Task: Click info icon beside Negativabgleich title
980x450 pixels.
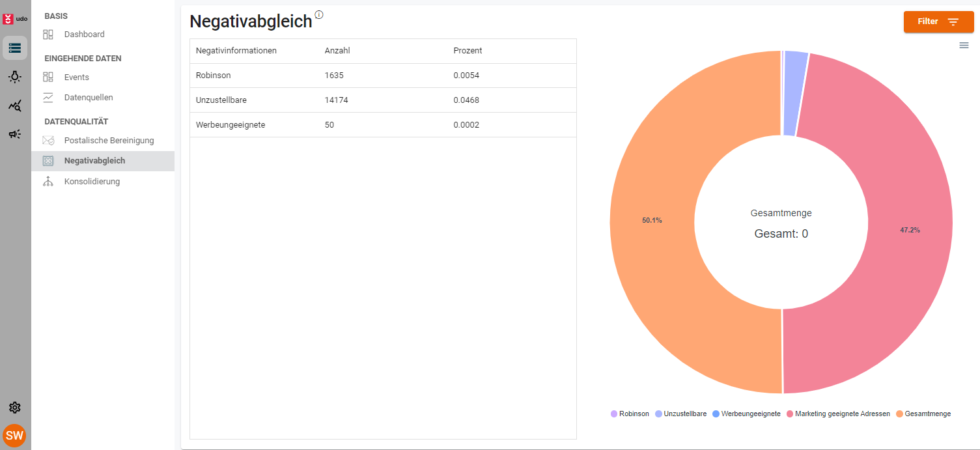Action: (x=319, y=15)
